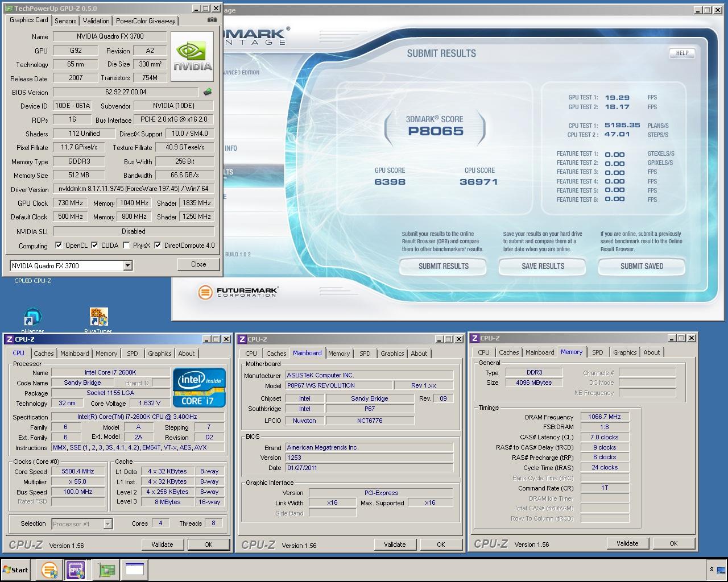This screenshot has height=582, width=728.
Task: Click the CPU score value 36971
Action: [x=479, y=182]
